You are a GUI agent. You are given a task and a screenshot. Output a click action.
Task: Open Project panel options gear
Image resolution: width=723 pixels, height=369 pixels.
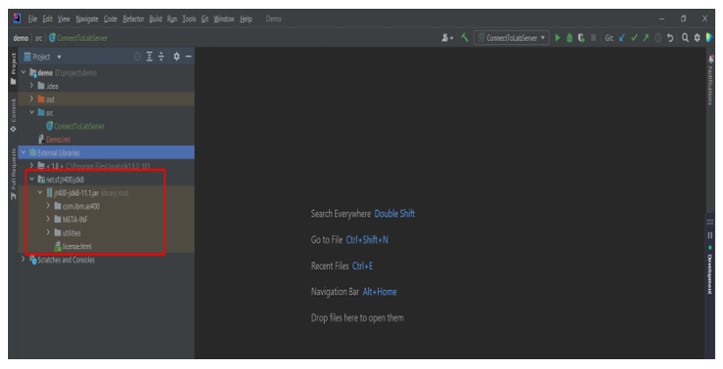(176, 57)
